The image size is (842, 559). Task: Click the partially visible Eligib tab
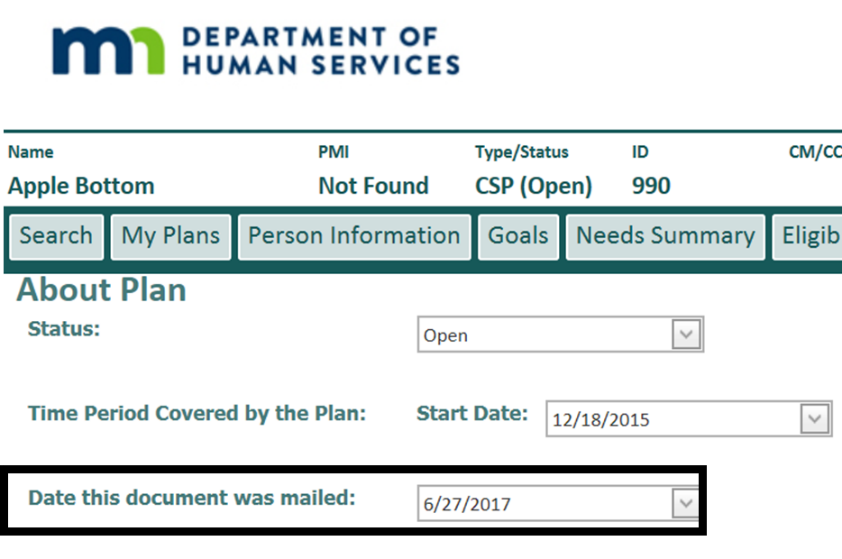[x=808, y=236]
